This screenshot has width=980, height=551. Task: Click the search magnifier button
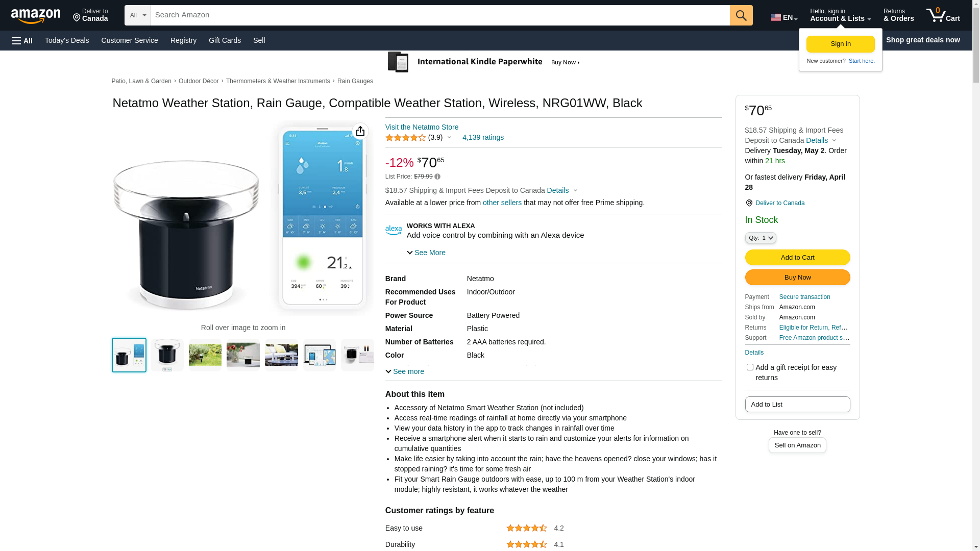[741, 15]
